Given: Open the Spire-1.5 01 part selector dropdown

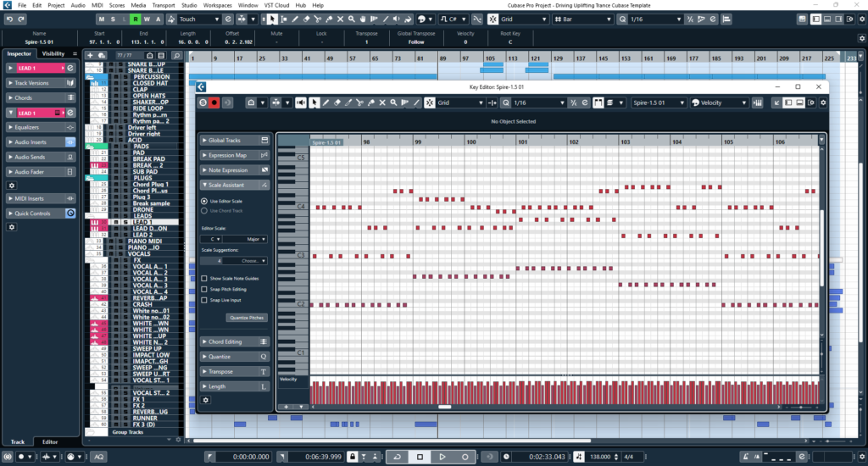Looking at the screenshot, I should click(x=659, y=103).
